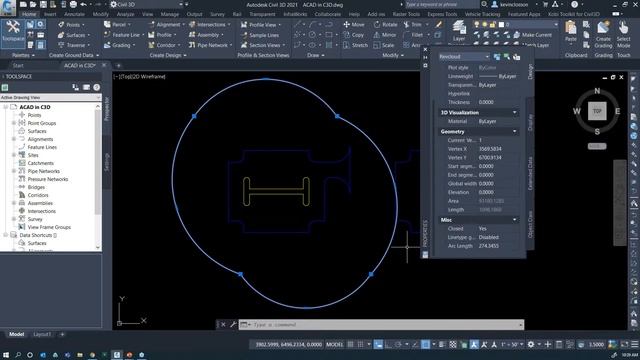Toggle polar tracking in status bar

(398, 344)
